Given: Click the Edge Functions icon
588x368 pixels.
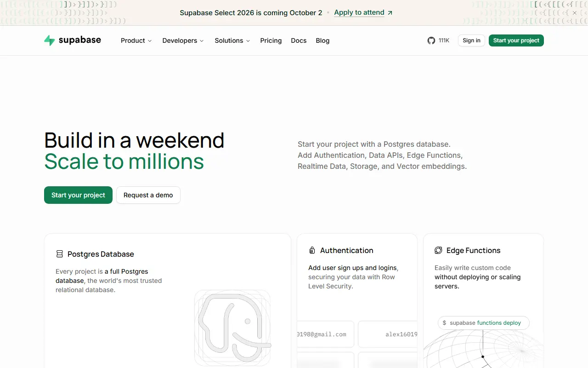Looking at the screenshot, I should coord(438,250).
